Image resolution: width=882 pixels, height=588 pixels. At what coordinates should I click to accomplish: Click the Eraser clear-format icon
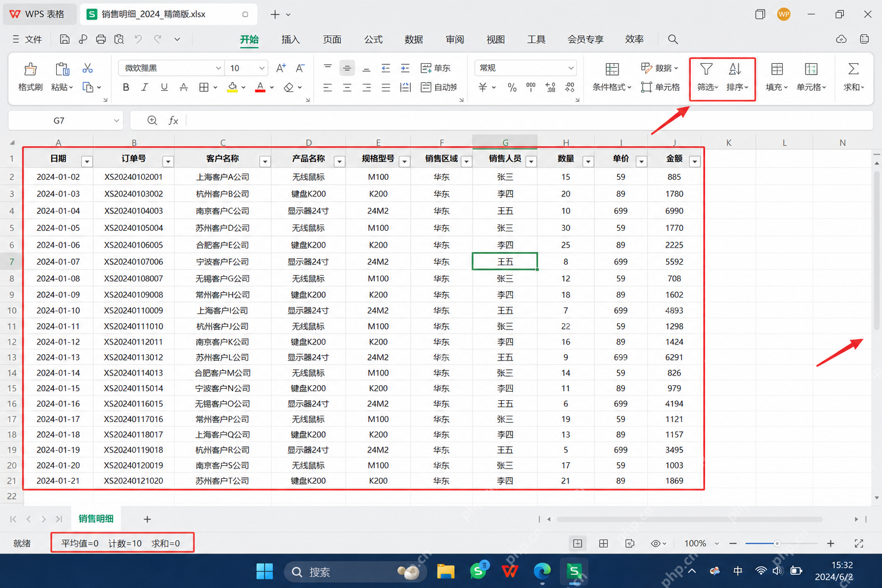coord(289,87)
